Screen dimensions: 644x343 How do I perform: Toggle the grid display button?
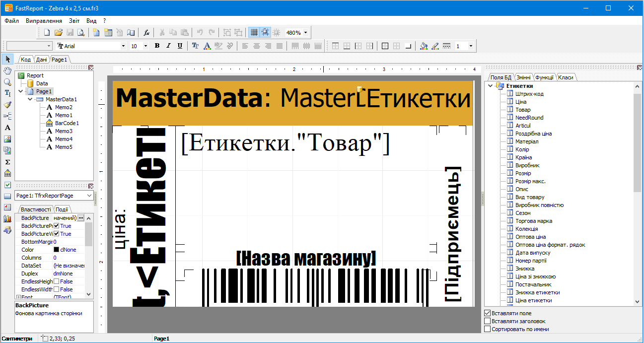(x=254, y=32)
